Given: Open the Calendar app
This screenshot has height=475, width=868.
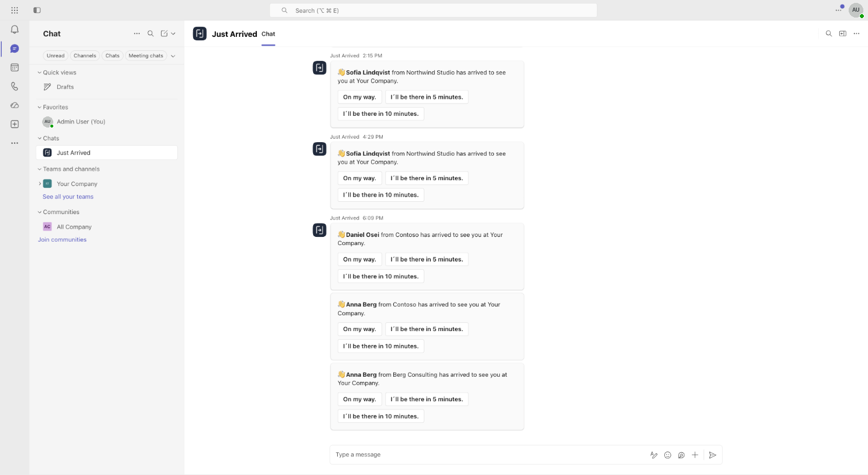Looking at the screenshot, I should (x=15, y=67).
